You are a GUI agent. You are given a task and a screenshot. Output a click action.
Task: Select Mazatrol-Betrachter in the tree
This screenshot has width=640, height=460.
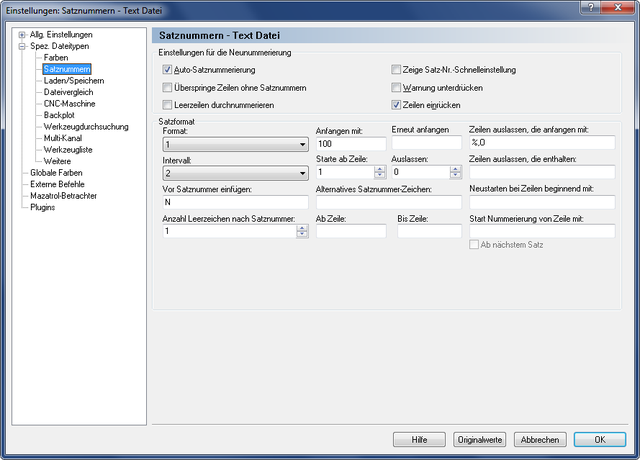click(63, 196)
